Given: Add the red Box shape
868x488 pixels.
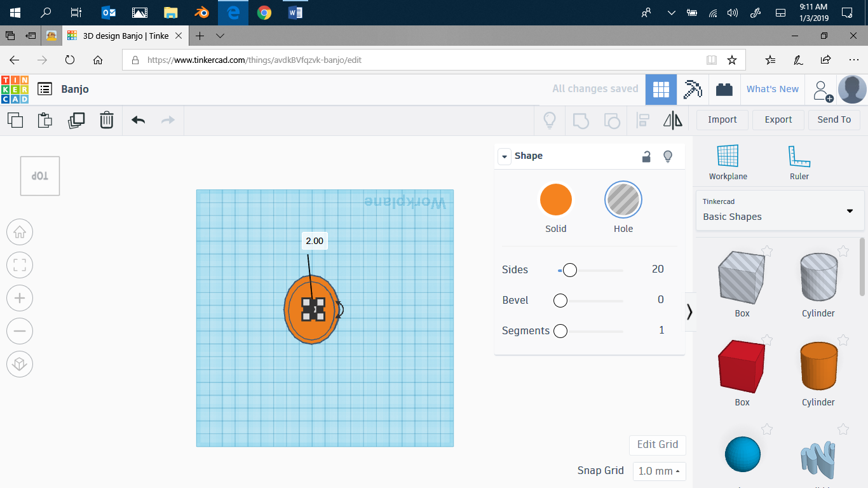Looking at the screenshot, I should [742, 366].
